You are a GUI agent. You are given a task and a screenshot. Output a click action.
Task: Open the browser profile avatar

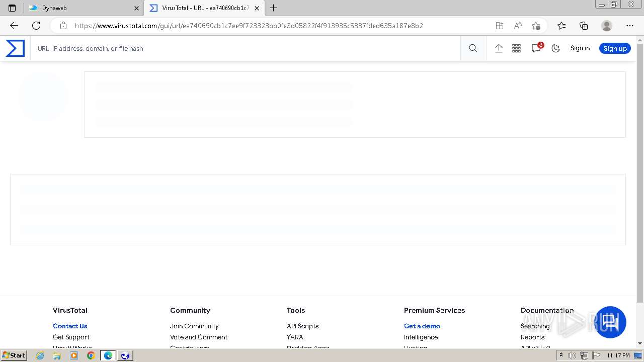607,26
